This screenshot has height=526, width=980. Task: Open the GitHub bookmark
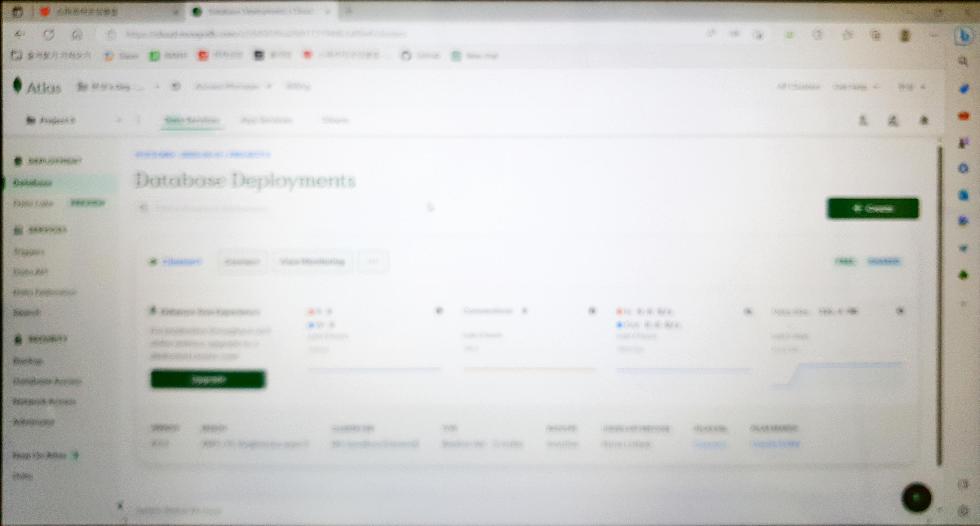421,55
